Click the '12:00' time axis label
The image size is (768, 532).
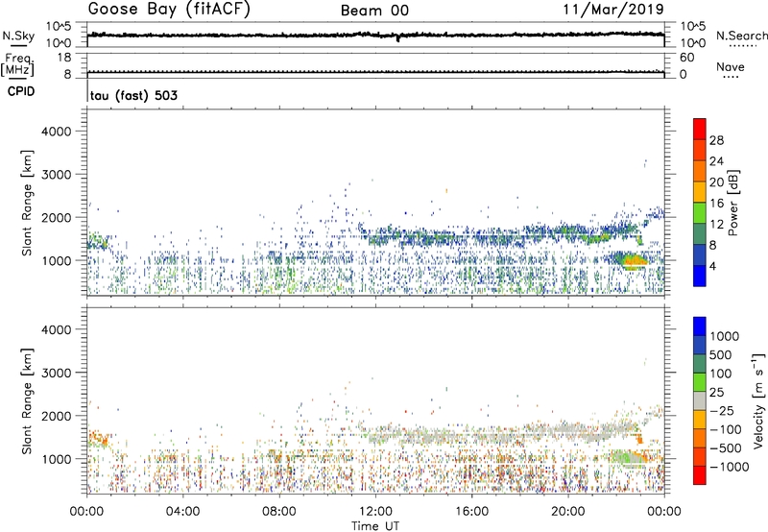click(375, 512)
